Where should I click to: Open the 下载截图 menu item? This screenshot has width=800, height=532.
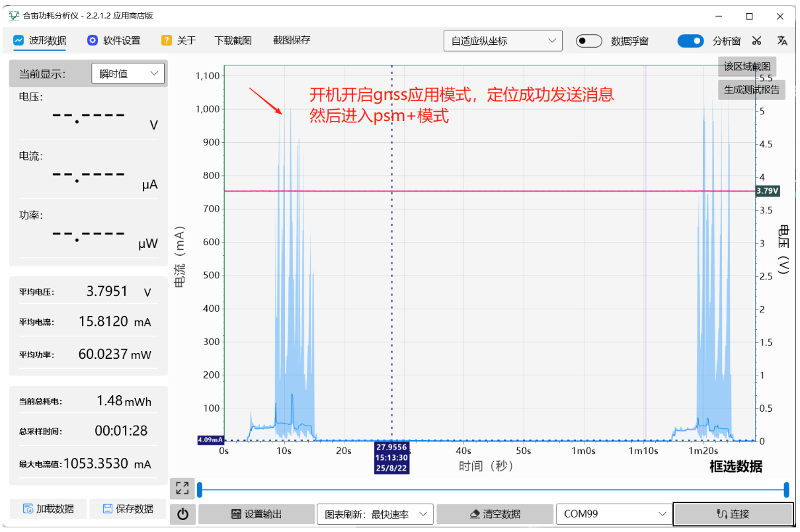tap(233, 41)
